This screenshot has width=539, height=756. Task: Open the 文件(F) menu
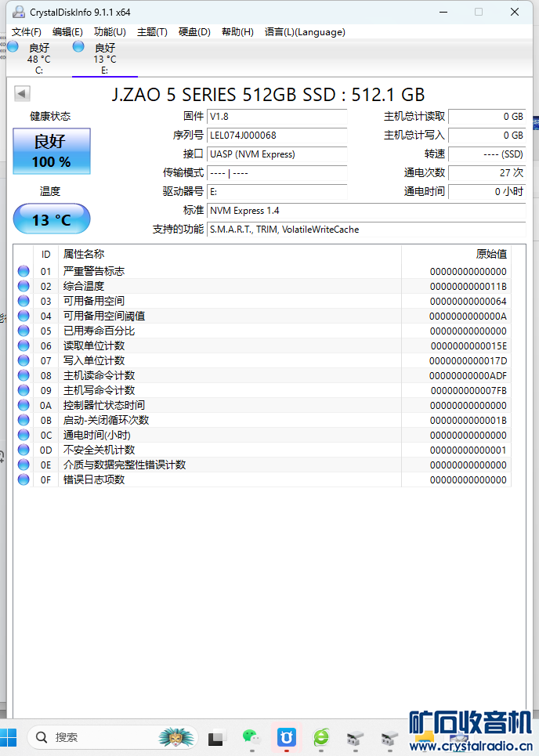[27, 32]
